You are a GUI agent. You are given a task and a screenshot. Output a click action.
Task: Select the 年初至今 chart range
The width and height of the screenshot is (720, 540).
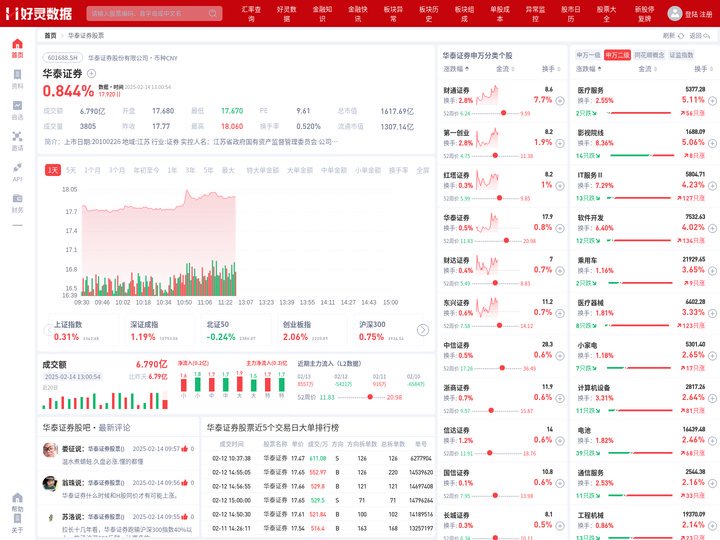click(146, 170)
